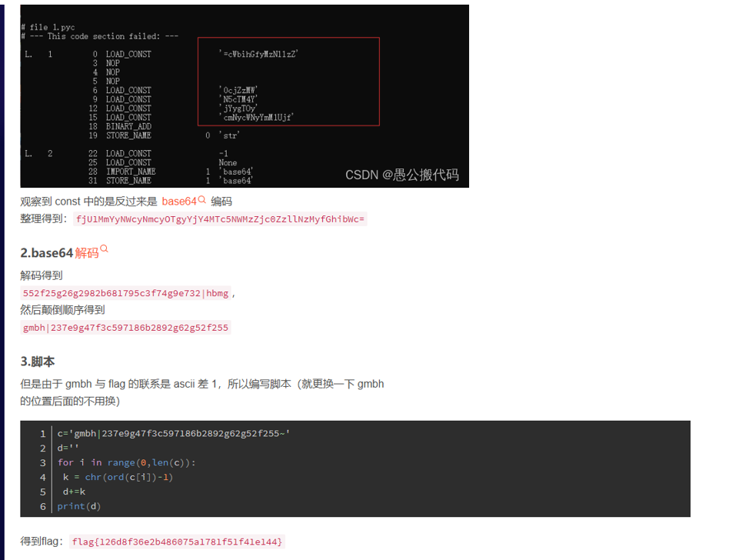Select the reversed string gmbh|237e9g47... code
Image resolution: width=749 pixels, height=560 pixels.
[125, 327]
